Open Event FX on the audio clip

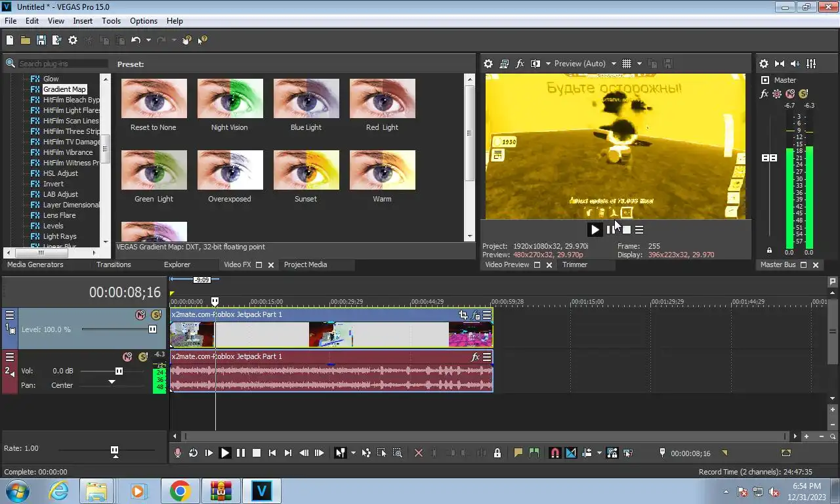point(476,357)
